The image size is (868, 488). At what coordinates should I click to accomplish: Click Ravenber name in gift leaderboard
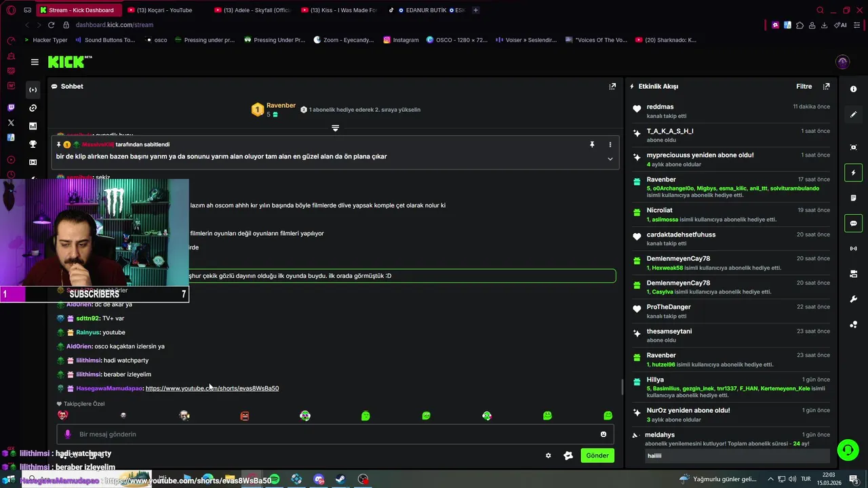click(281, 106)
